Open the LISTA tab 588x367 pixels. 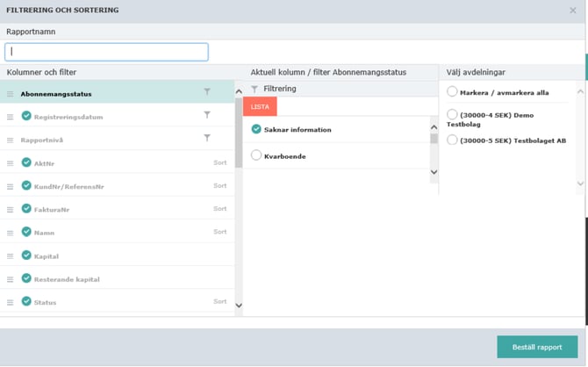point(260,106)
